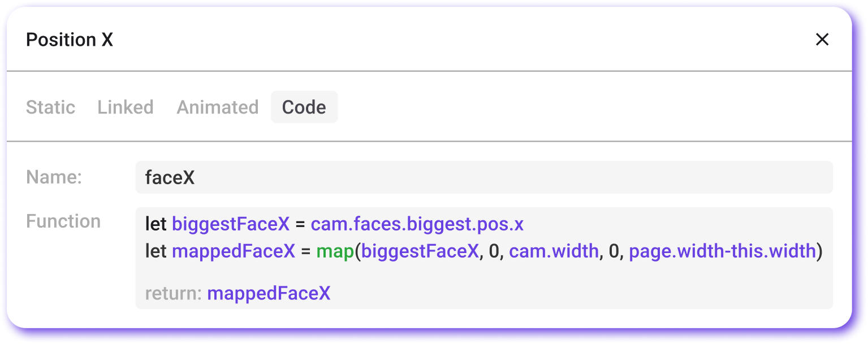Switch to the Code tab

click(x=304, y=107)
